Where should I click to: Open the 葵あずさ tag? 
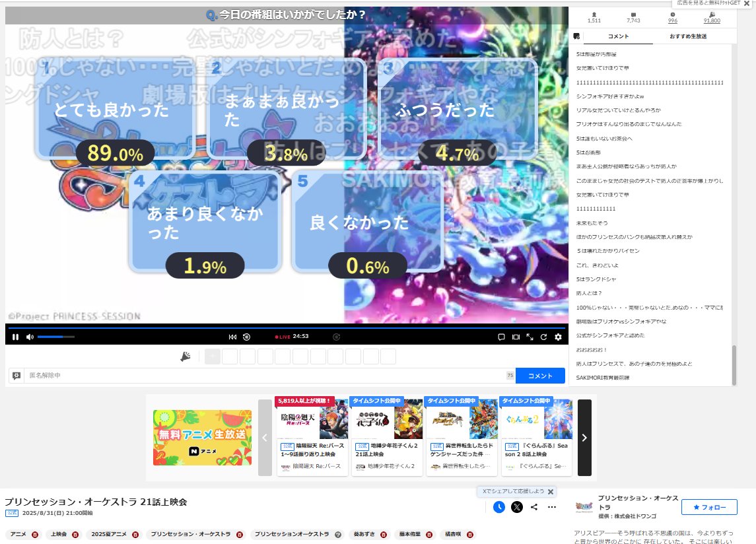coord(364,534)
